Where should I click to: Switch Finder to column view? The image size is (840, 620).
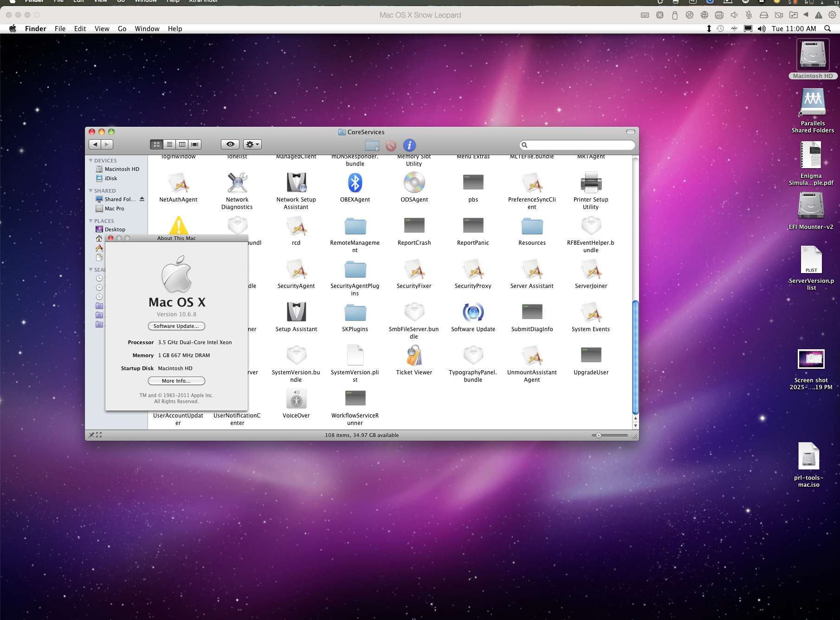point(182,144)
